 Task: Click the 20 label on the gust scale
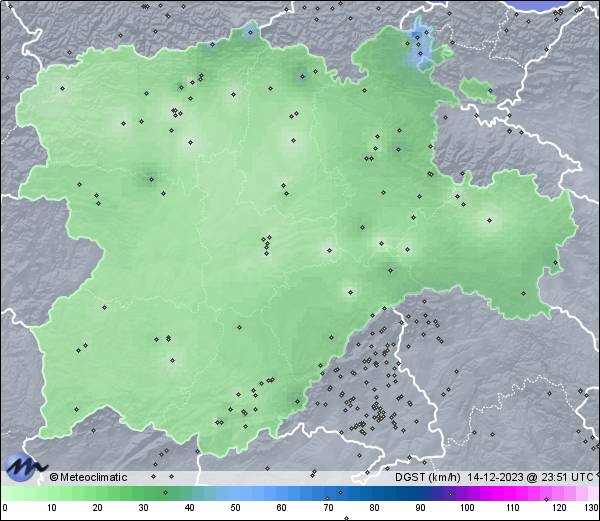point(98,508)
